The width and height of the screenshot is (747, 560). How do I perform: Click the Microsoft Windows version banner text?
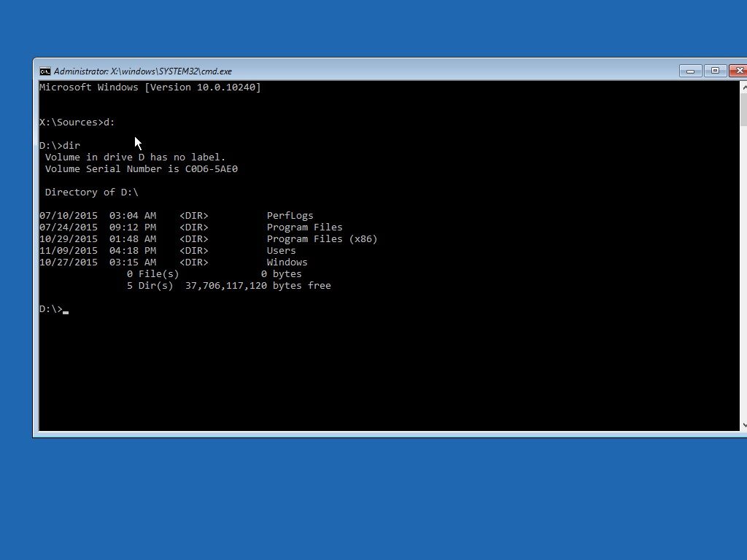pyautogui.click(x=150, y=87)
